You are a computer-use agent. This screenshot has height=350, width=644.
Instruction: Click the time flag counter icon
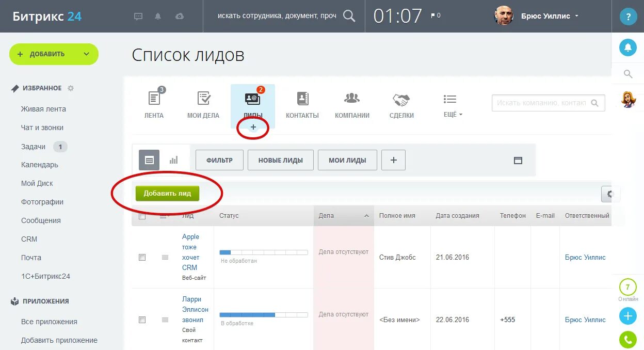pos(436,16)
